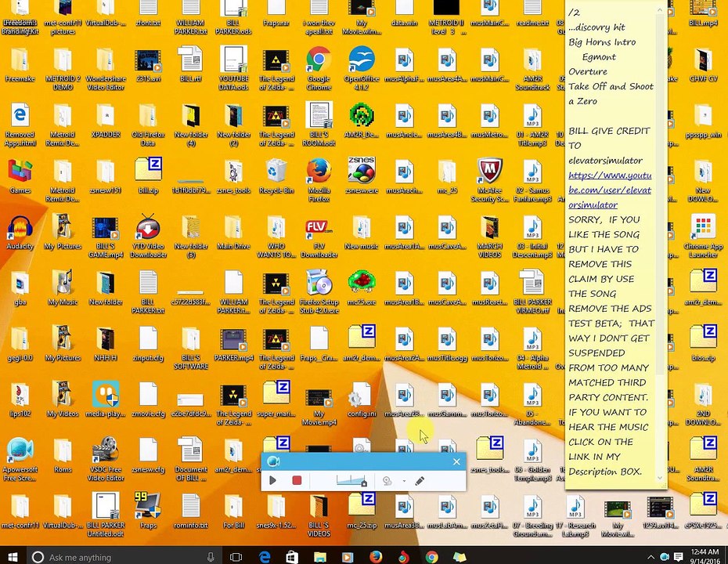Select the Removed Apps.html file icon

[x=20, y=125]
